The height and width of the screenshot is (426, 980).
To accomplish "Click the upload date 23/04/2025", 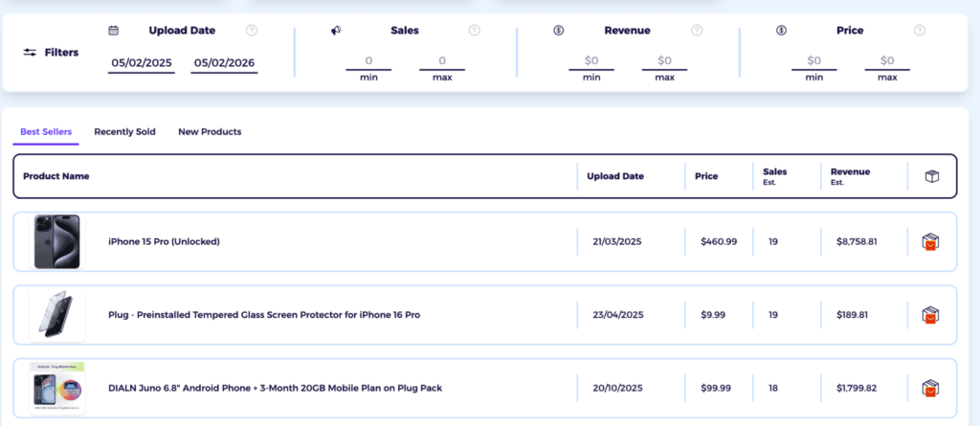I will point(617,315).
